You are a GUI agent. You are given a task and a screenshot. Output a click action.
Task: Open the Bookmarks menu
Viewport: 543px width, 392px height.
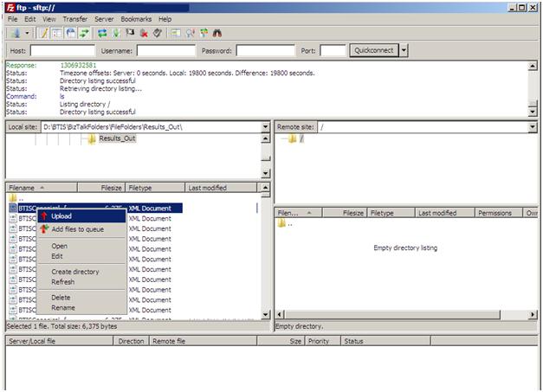[x=136, y=19]
